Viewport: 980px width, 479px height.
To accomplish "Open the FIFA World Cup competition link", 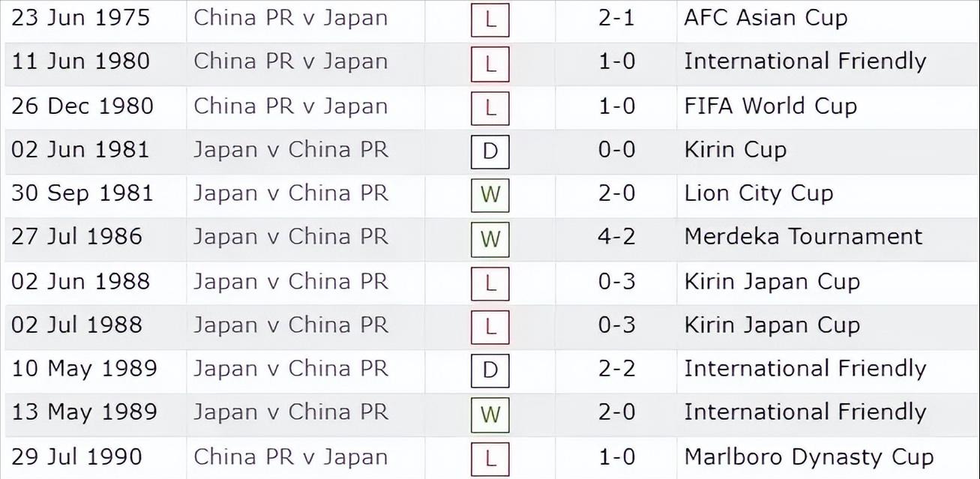I will coord(770,106).
